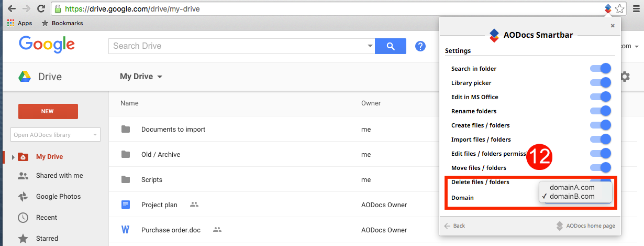The image size is (644, 246).
Task: Click the Old / Archive folder icon
Action: [x=126, y=154]
